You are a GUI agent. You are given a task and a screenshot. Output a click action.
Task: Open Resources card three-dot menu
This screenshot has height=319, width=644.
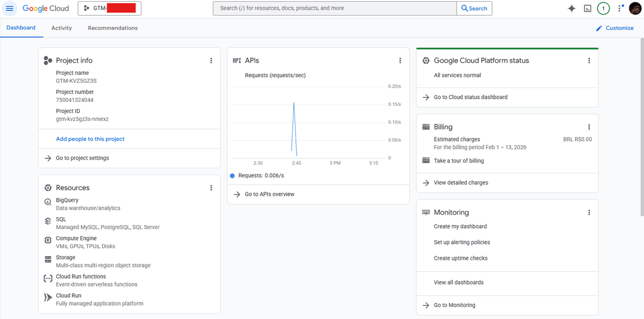pos(211,188)
